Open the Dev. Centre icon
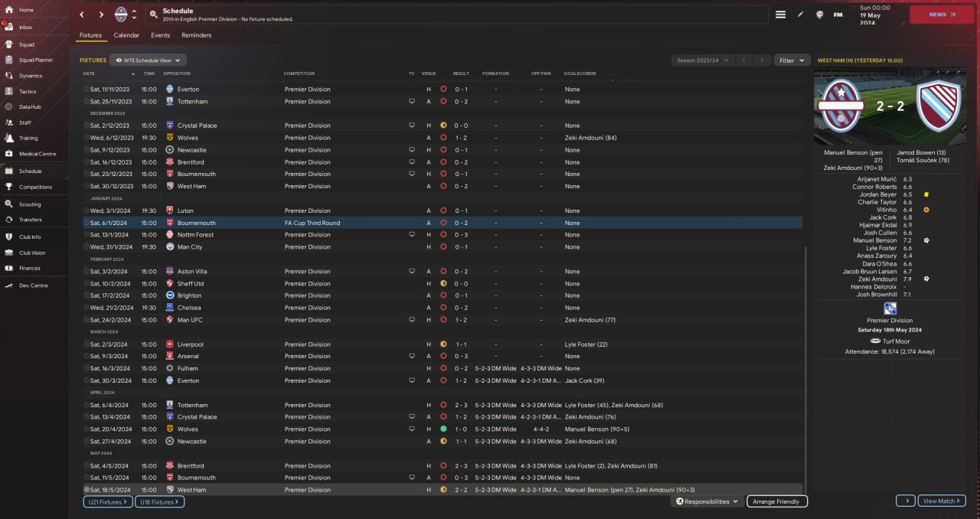This screenshot has width=980, height=519. (8, 286)
